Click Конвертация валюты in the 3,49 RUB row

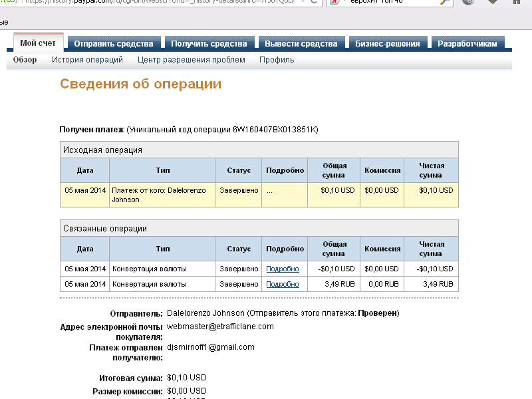(149, 284)
